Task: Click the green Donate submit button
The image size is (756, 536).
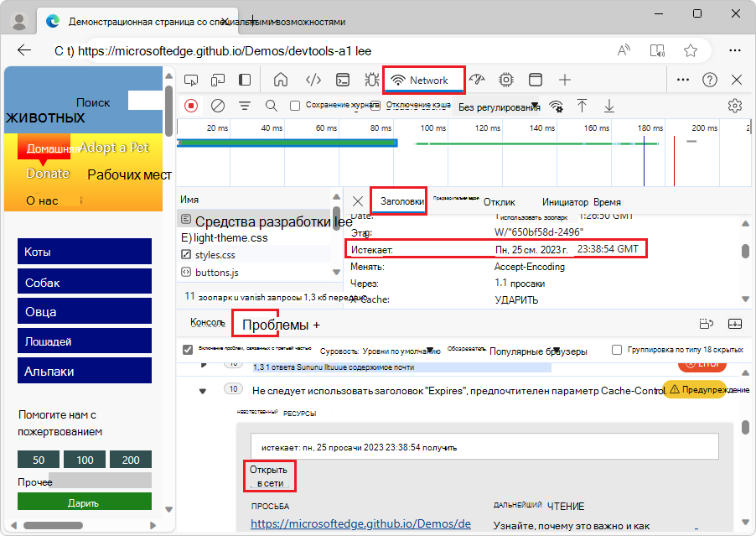Action: [85, 502]
